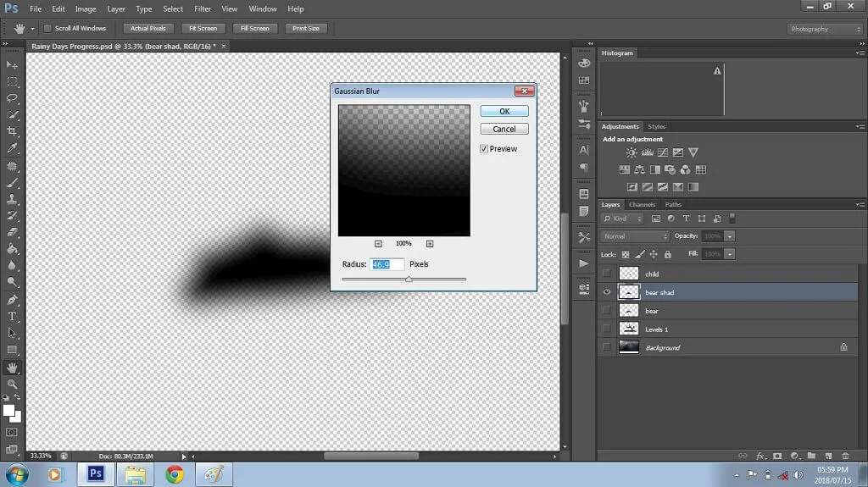The image size is (868, 487).
Task: Switch to the Styles tab
Action: (x=657, y=127)
